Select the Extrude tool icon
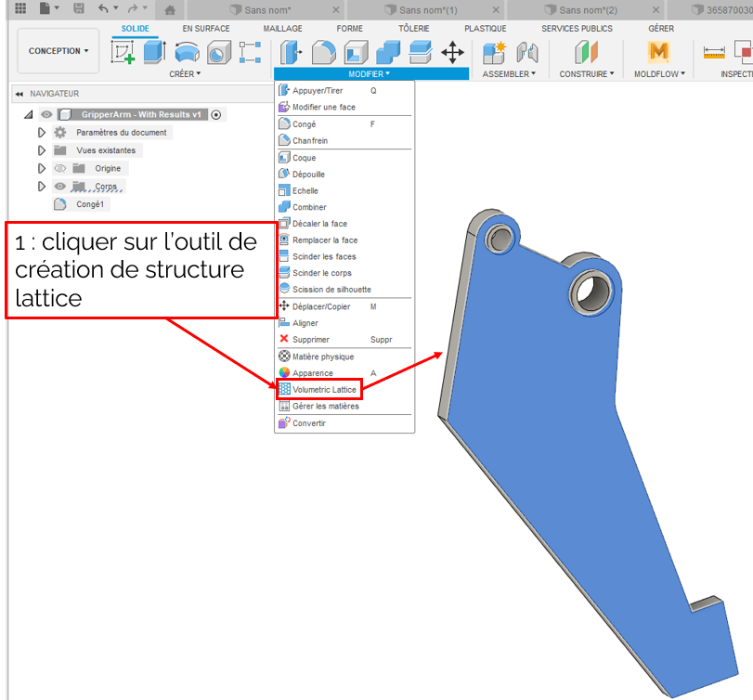Image resolution: width=753 pixels, height=700 pixels. tap(154, 52)
